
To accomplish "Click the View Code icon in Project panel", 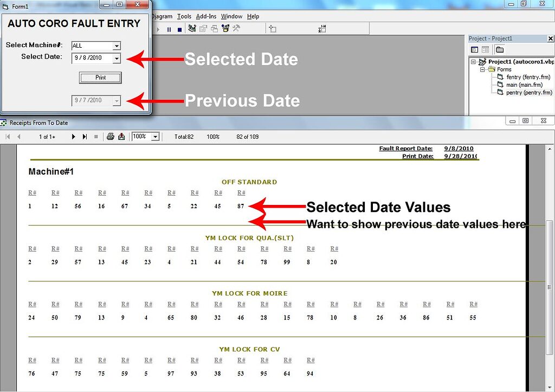I will pos(475,49).
